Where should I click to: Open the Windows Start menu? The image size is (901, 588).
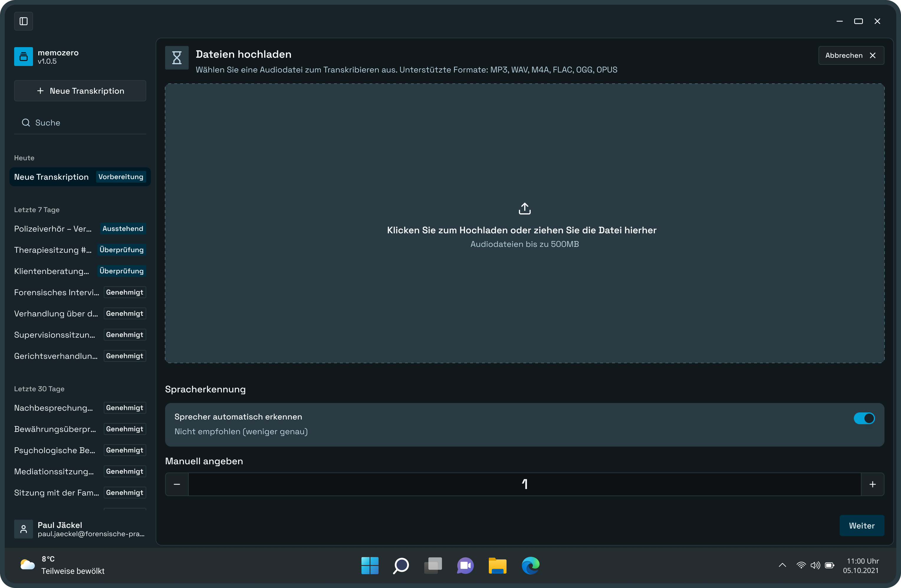point(370,566)
